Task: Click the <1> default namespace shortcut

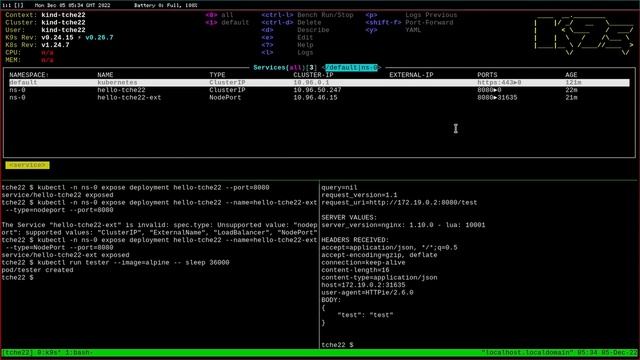Action: (x=227, y=22)
